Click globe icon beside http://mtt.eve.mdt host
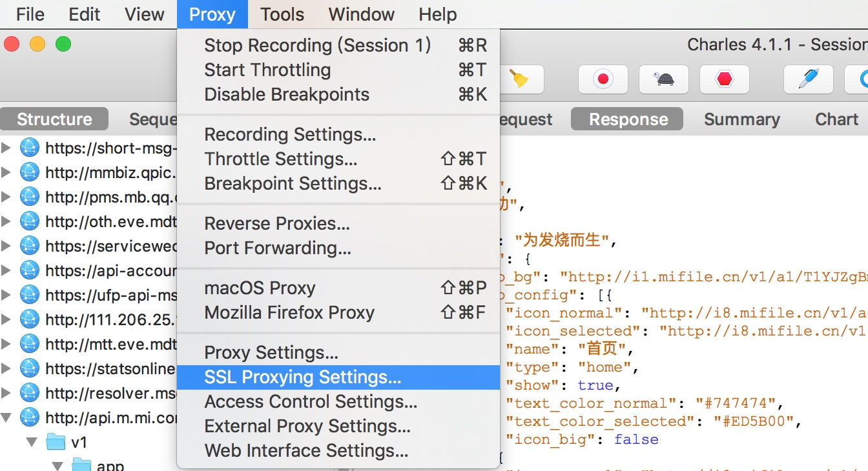The image size is (868, 471). (x=30, y=344)
